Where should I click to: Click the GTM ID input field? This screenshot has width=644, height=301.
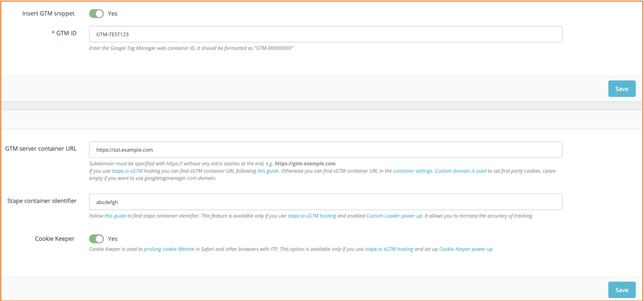tap(326, 34)
